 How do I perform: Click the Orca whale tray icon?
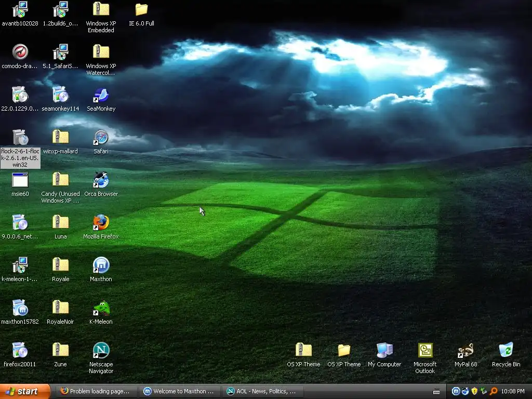click(465, 391)
